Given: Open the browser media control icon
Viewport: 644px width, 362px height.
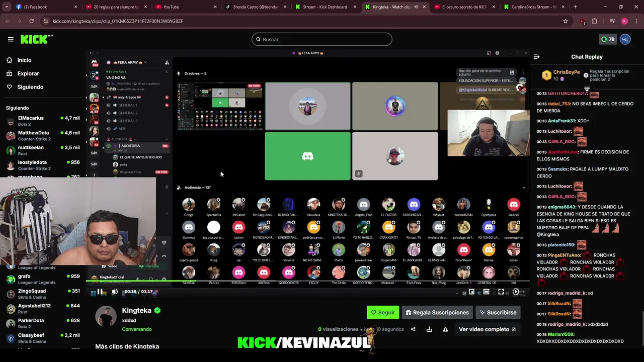Looking at the screenshot, I should [612, 21].
